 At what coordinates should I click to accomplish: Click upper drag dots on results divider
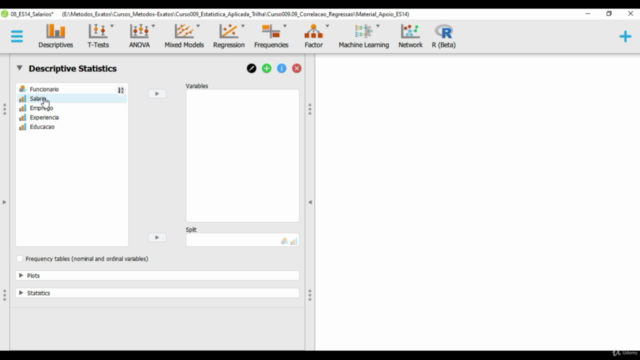pyautogui.click(x=310, y=109)
